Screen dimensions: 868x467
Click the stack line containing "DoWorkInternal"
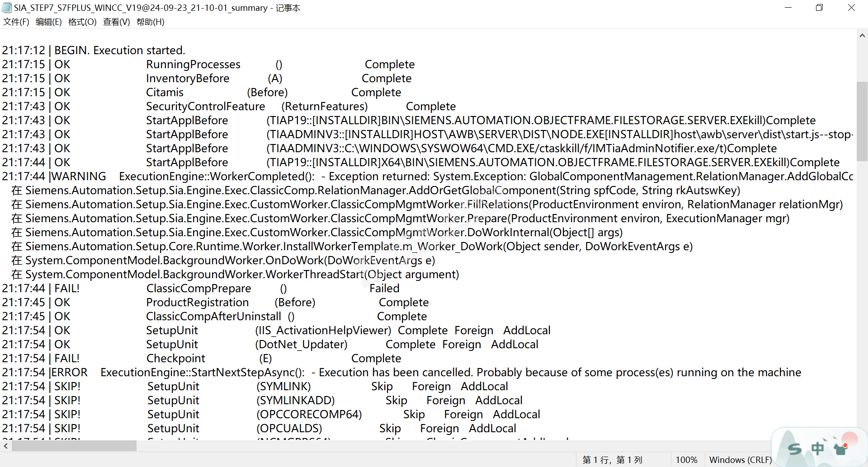coord(317,232)
